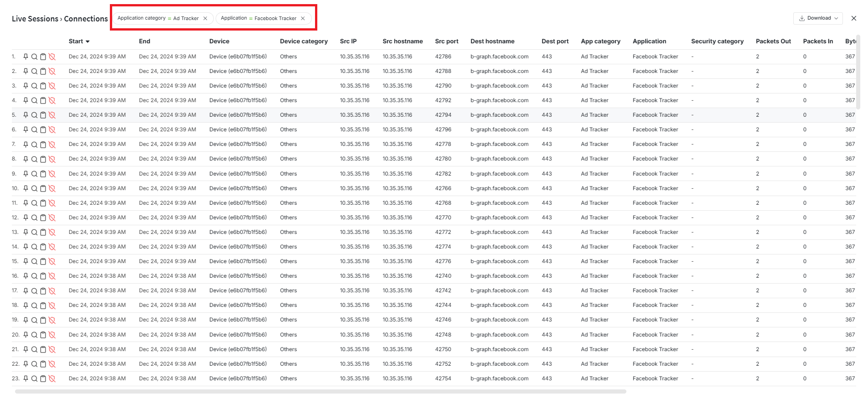
Task: Select source port 42766 cell
Action: coord(443,188)
